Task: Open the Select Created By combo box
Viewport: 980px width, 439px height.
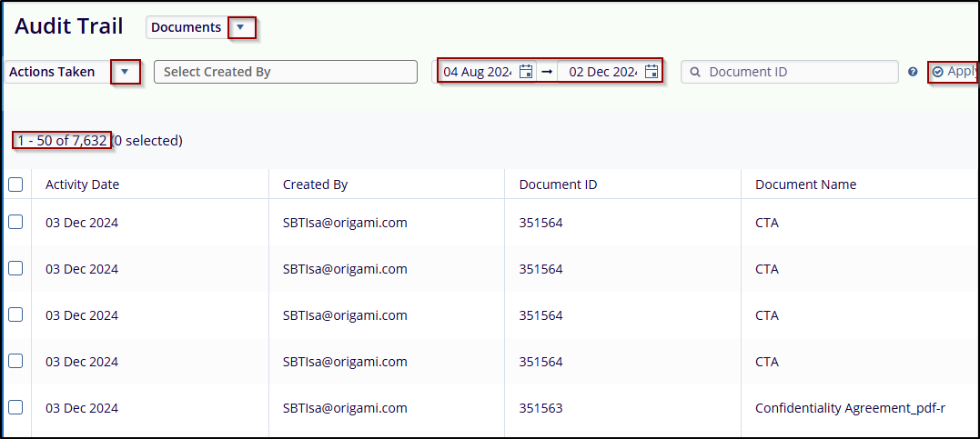Action: [285, 72]
